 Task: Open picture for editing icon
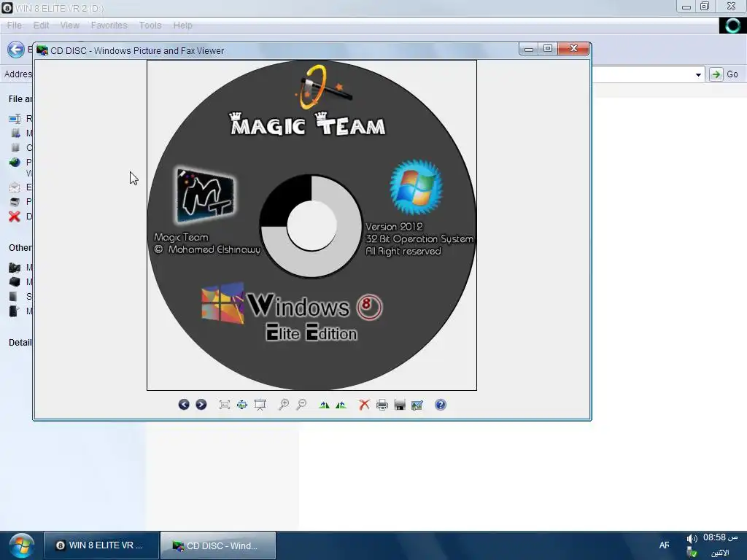click(417, 405)
